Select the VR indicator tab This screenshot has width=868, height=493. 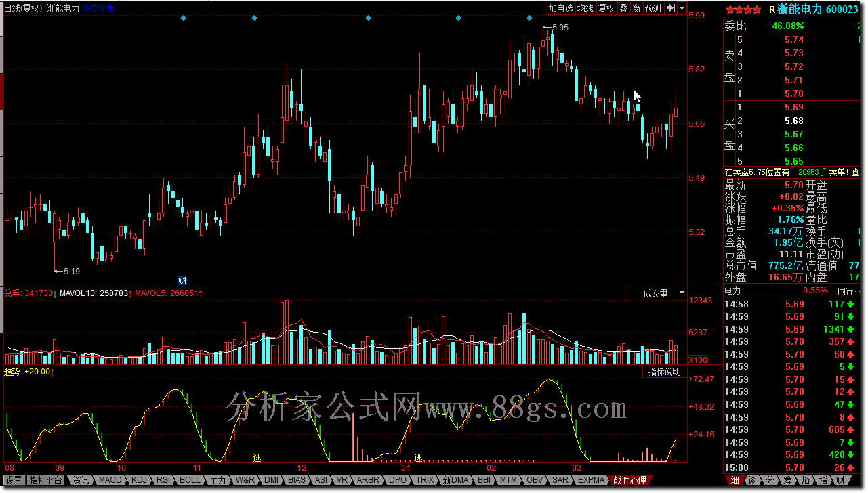(342, 480)
